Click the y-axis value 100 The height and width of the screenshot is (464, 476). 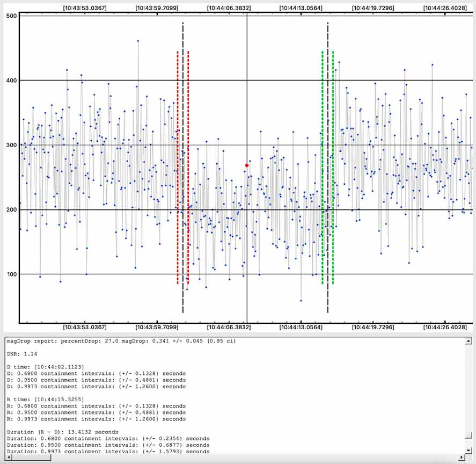[x=11, y=274]
